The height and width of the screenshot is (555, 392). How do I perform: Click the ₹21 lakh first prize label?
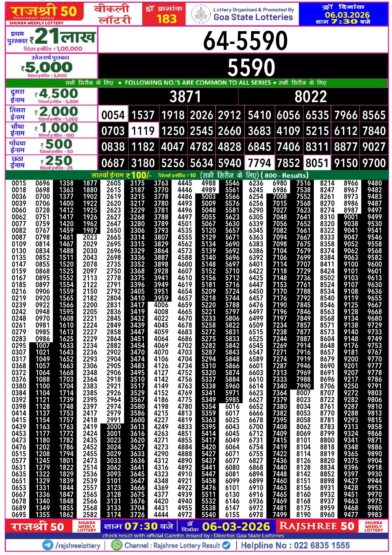52,39
